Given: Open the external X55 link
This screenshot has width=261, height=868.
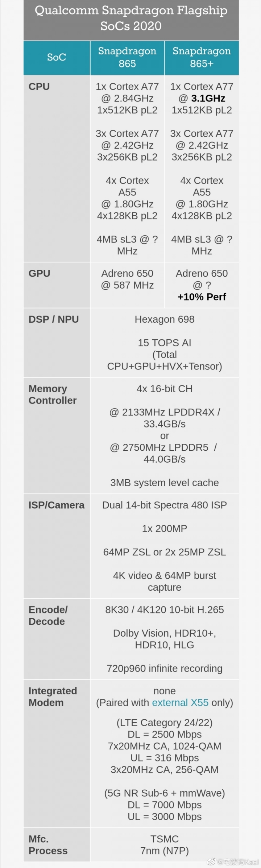Looking at the screenshot, I should [180, 702].
